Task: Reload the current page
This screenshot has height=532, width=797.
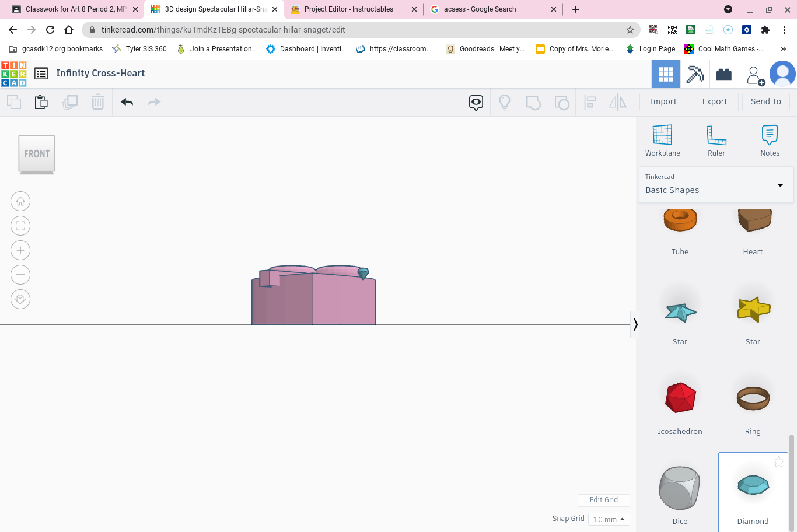Action: coord(50,30)
